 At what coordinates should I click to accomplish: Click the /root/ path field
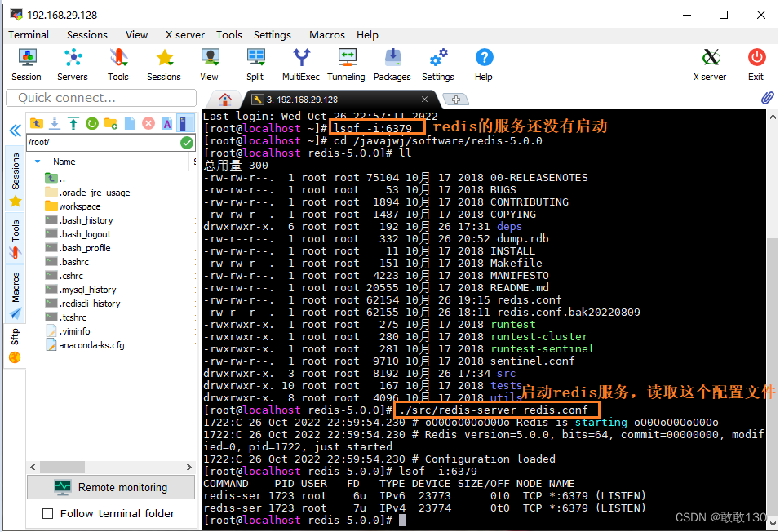(104, 142)
